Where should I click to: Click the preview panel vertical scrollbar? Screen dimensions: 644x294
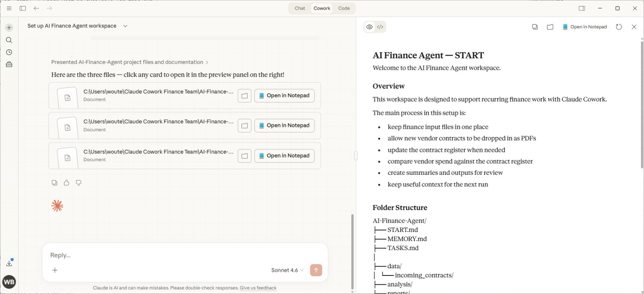[x=642, y=104]
